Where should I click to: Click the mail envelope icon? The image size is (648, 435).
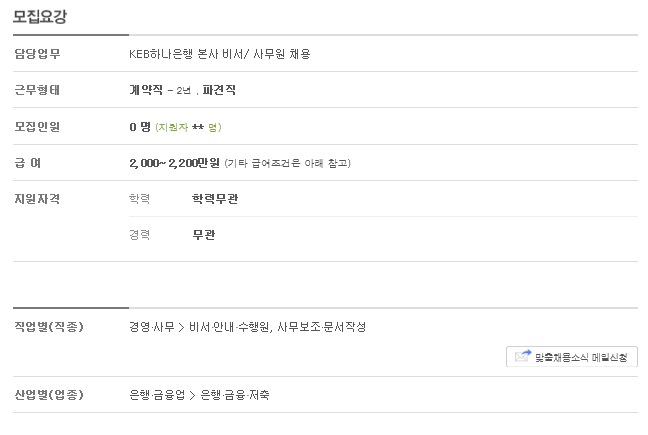pyautogui.click(x=522, y=357)
